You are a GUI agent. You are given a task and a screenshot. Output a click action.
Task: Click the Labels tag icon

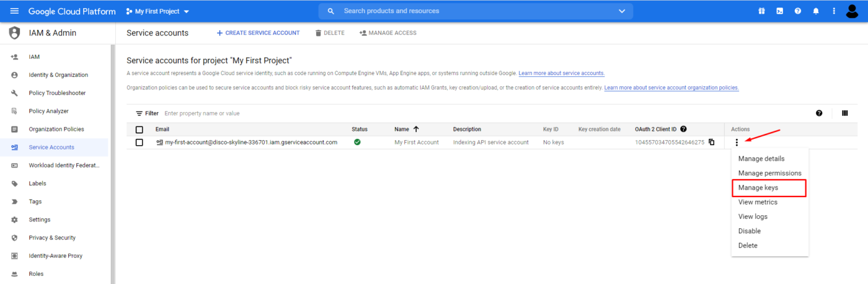click(14, 184)
